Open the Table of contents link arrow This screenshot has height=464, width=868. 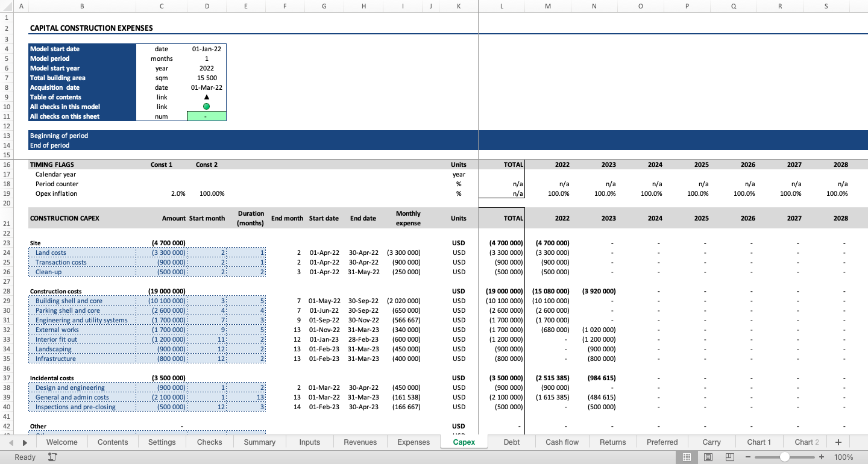207,97
